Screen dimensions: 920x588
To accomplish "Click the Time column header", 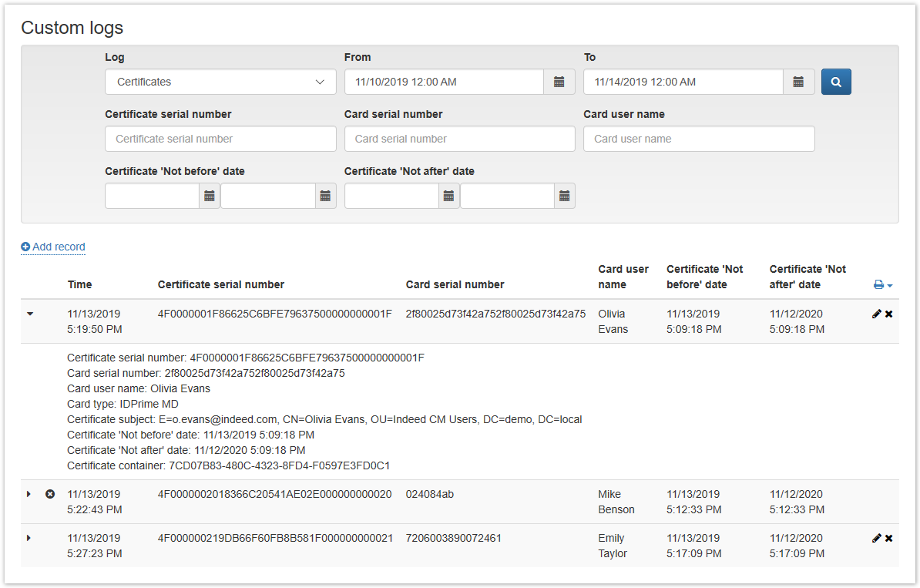I will (79, 284).
